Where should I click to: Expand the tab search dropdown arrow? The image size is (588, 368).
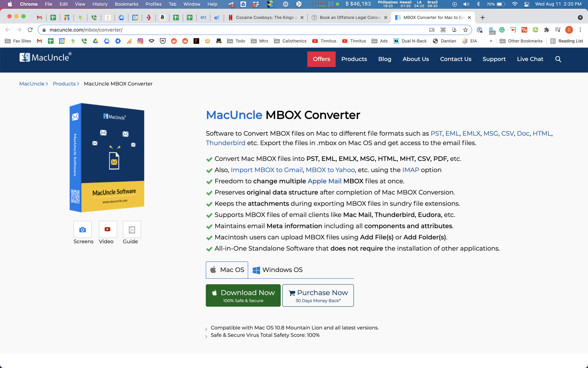580,18
